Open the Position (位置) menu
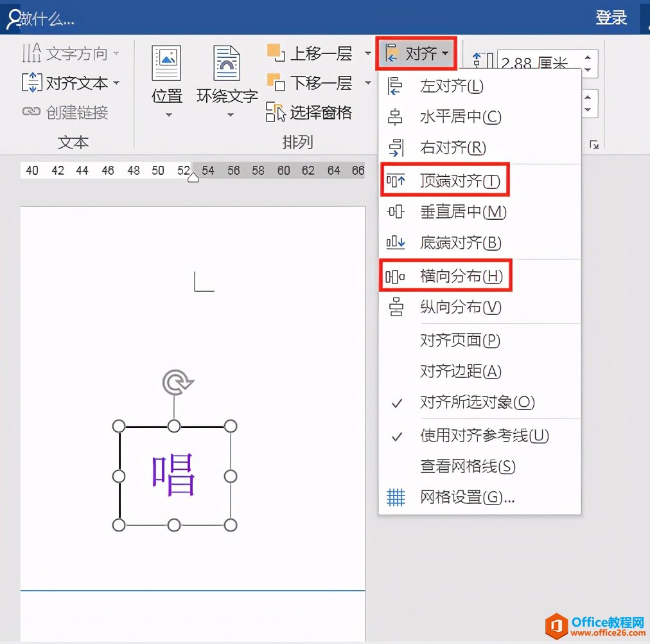 coord(166,81)
